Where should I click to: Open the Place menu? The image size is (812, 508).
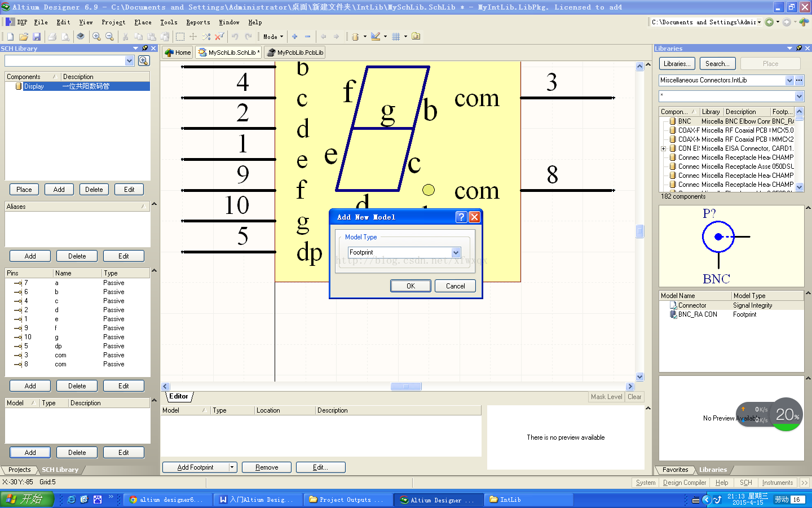[x=143, y=23]
